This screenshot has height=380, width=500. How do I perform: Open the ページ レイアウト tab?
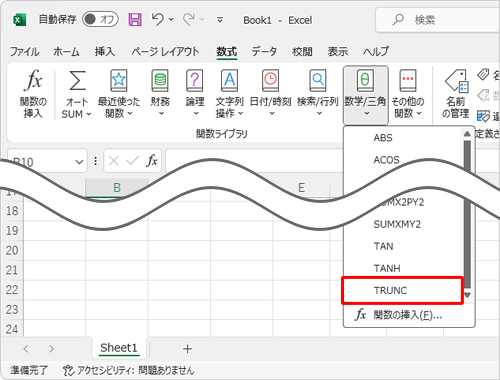click(165, 51)
